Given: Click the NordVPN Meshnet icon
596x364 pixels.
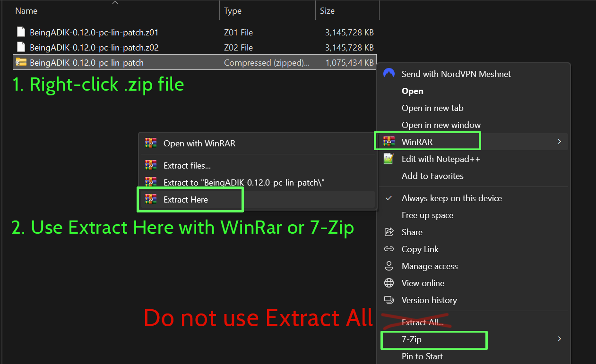Looking at the screenshot, I should coord(389,74).
